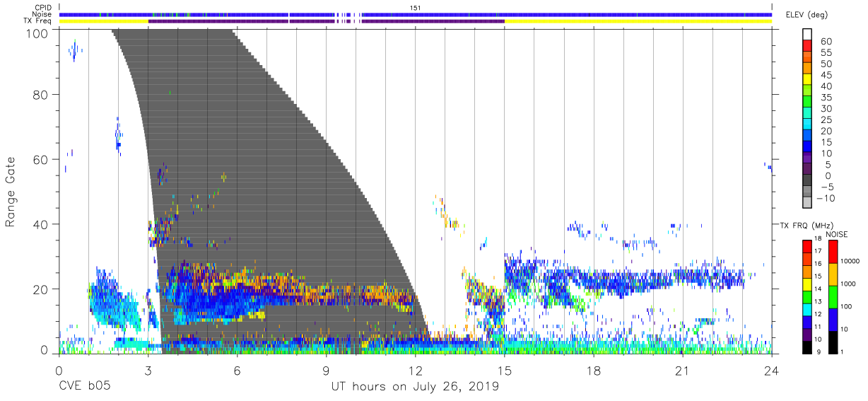Click the '45' label on the ELEV colorbar
This screenshot has width=868, height=401.
coord(827,75)
